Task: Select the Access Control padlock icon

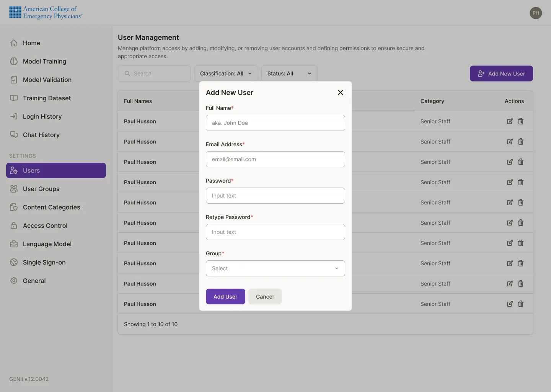Action: [x=14, y=225]
